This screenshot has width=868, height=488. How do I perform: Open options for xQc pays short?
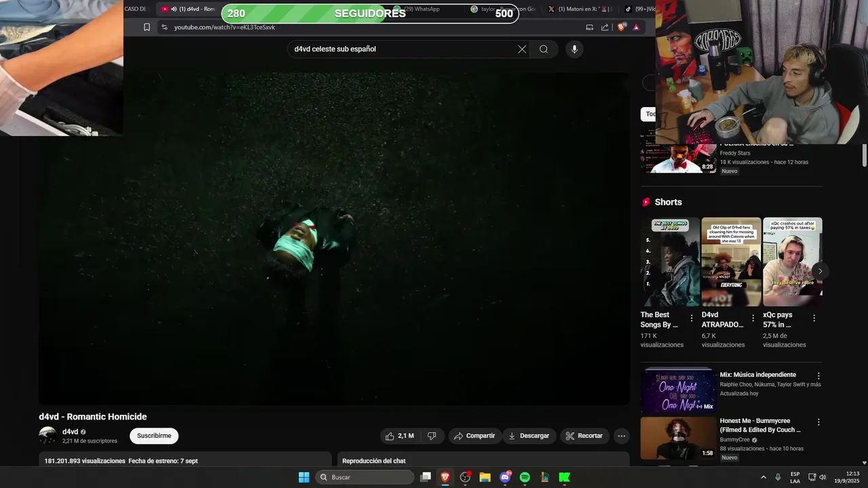click(814, 318)
